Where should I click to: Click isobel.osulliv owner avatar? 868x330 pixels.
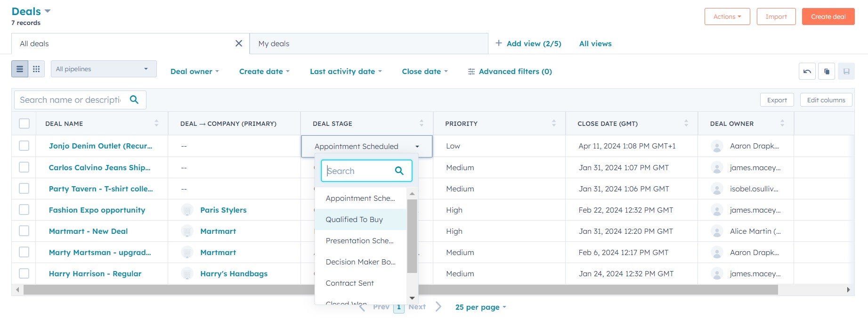click(x=717, y=189)
